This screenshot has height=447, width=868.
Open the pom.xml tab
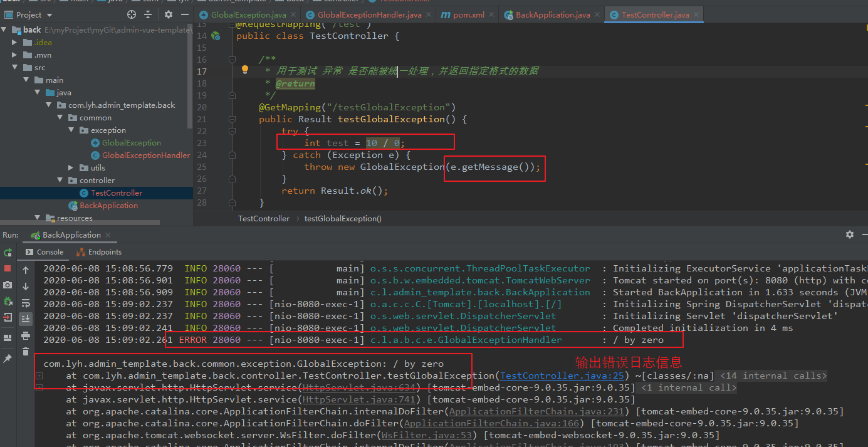pyautogui.click(x=466, y=14)
